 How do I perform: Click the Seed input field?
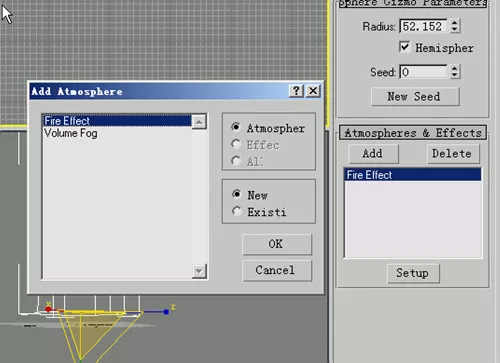click(423, 72)
